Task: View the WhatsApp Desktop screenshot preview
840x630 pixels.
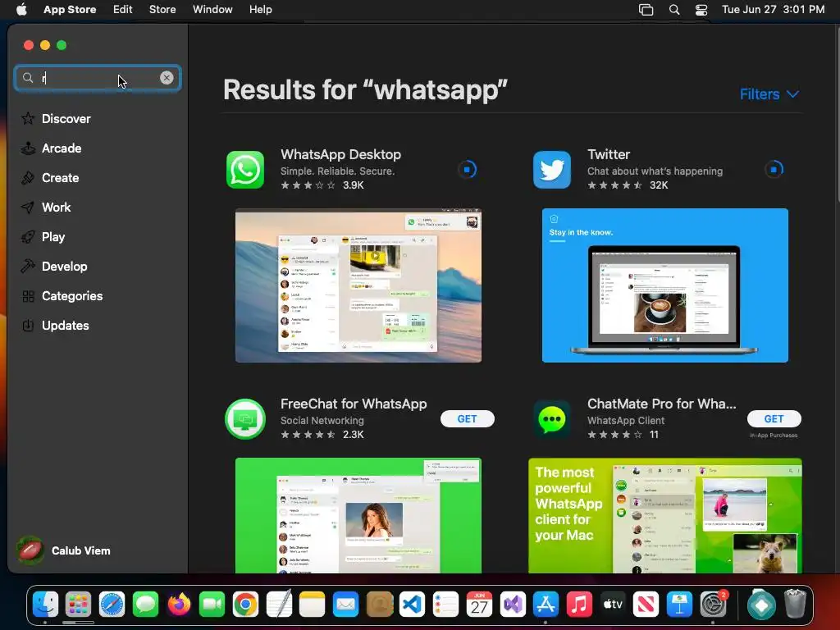Action: [358, 285]
